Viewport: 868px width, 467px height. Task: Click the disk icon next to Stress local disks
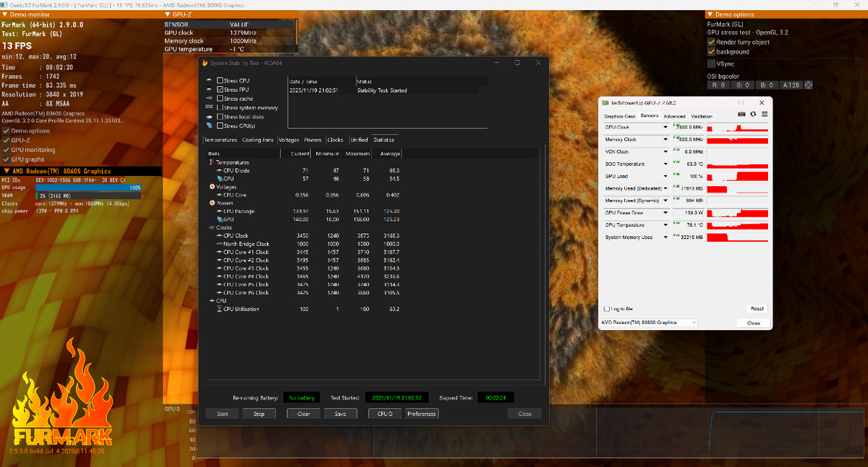(209, 117)
